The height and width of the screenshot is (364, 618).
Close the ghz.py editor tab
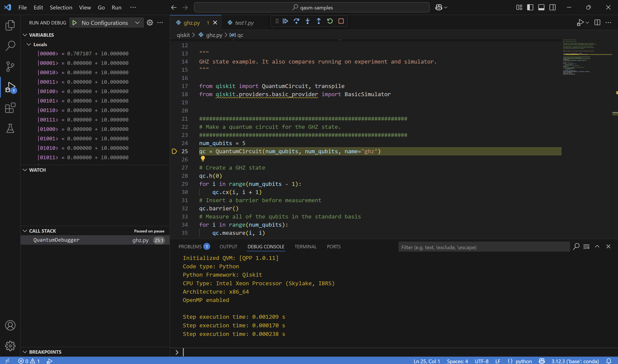[215, 23]
